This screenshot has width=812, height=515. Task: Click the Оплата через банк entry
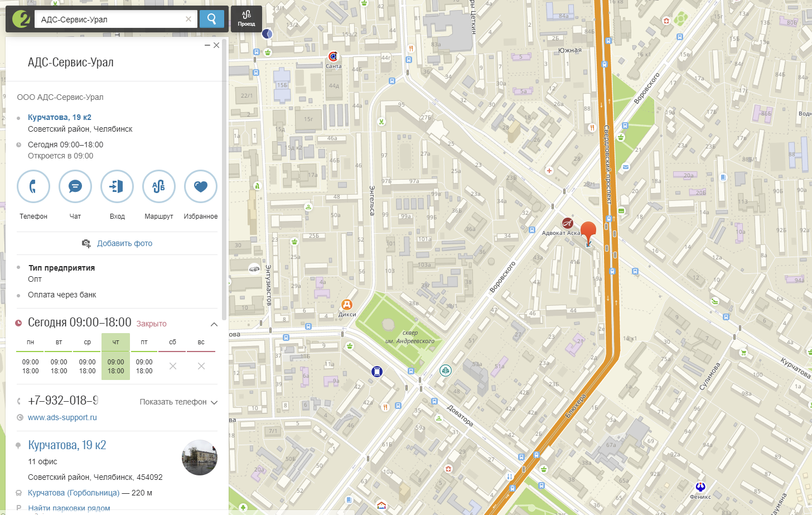62,295
